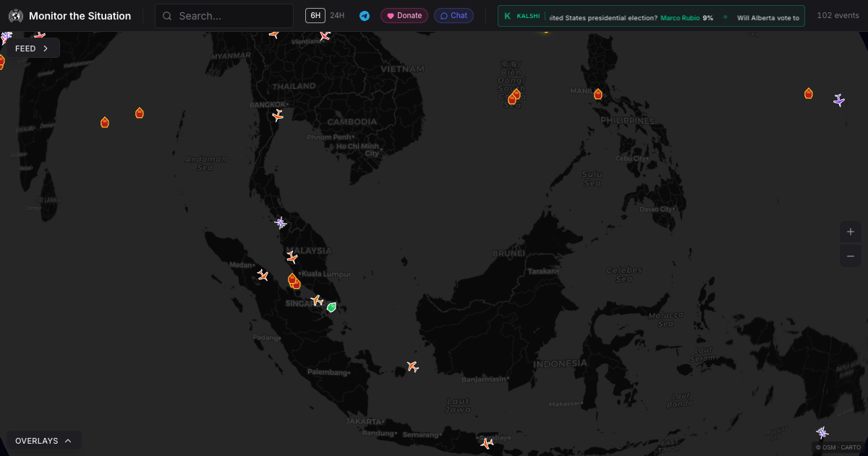The image size is (868, 456).
Task: Click the purple aircraft marker at far right edge
Action: 838,101
